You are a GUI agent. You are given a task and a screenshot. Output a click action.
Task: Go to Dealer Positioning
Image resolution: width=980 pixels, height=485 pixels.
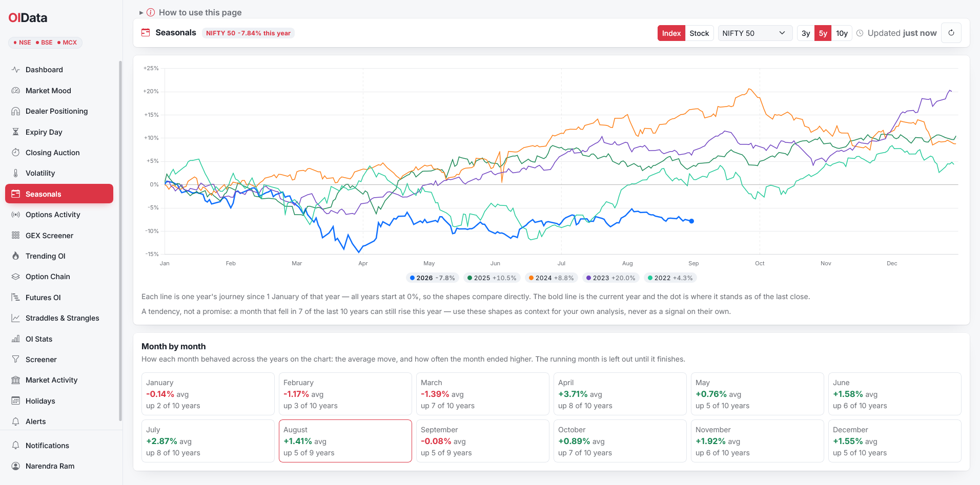pyautogui.click(x=59, y=111)
